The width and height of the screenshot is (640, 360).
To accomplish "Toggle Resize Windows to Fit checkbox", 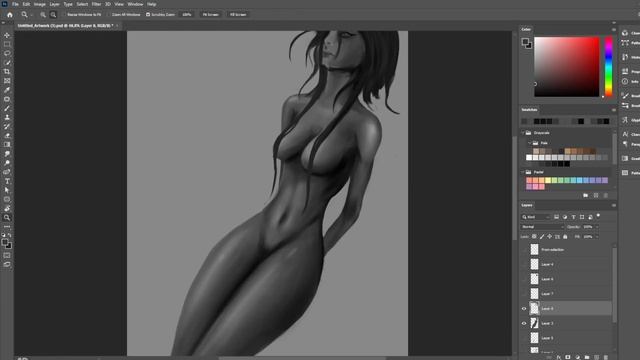I will [x=64, y=15].
